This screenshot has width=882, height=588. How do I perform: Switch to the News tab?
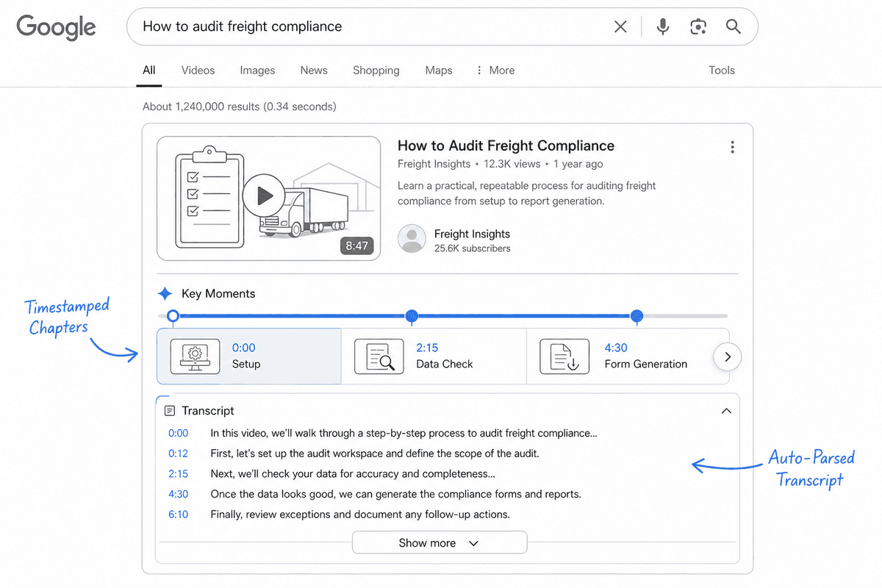314,71
